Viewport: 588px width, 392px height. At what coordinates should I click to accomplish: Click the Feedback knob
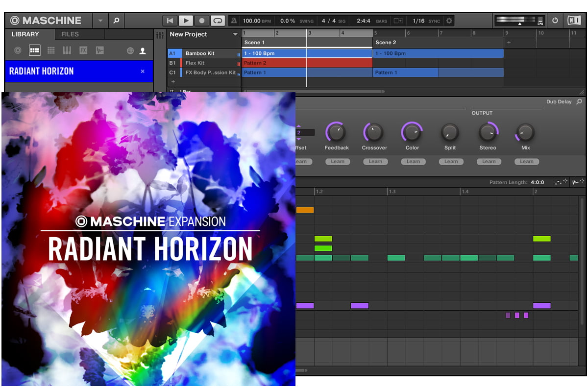coord(336,132)
